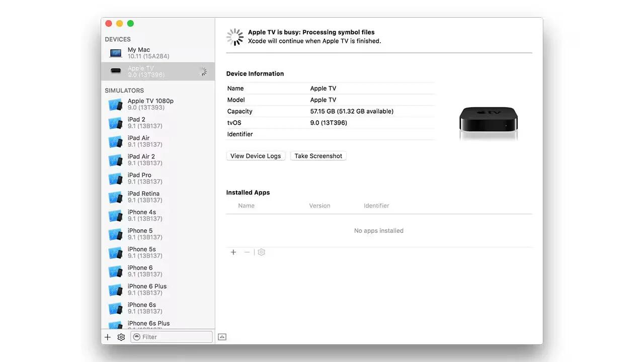The height and width of the screenshot is (362, 644).
Task: Click the iPhone 6 Plus simulator icon
Action: (x=116, y=290)
